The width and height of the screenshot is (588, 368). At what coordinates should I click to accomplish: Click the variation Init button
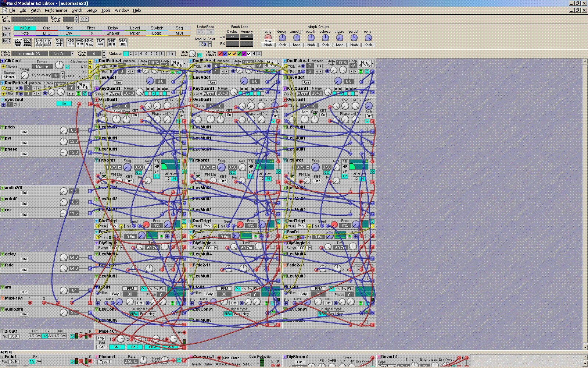tap(171, 54)
